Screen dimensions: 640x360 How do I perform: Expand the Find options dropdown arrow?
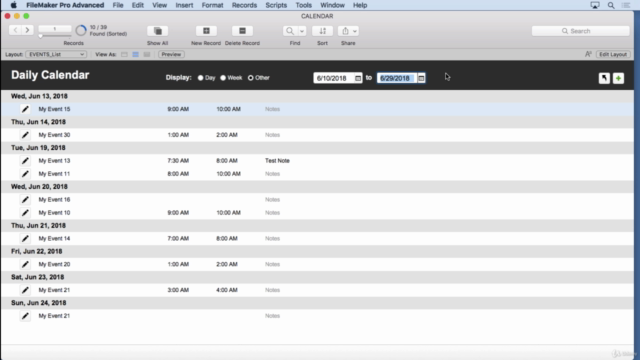[302, 31]
